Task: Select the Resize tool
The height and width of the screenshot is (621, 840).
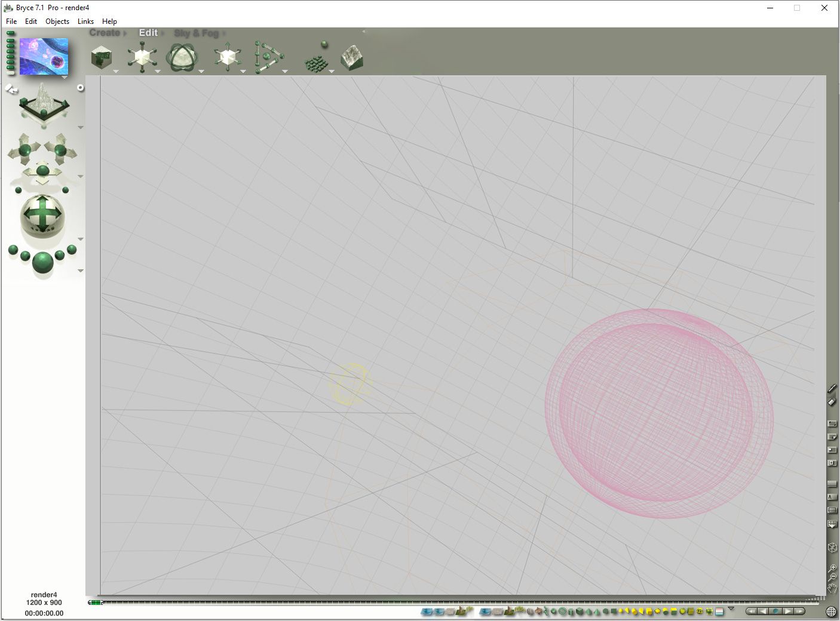Action: point(142,57)
